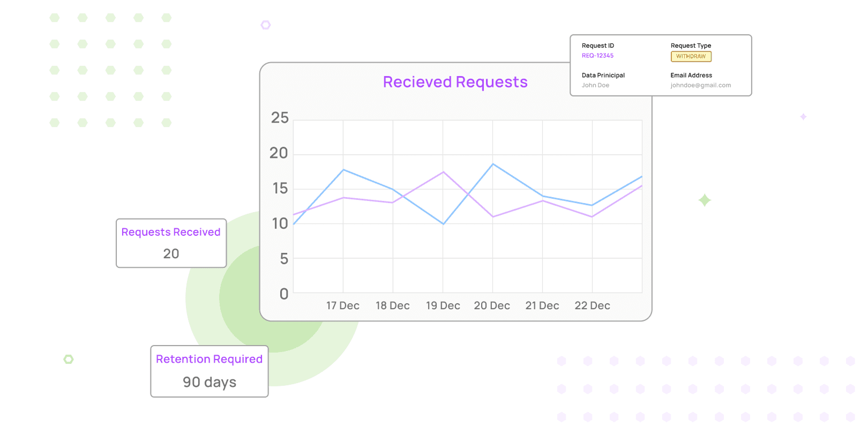Click the WITHDRAW request type badge
This screenshot has width=868, height=434.
click(691, 56)
